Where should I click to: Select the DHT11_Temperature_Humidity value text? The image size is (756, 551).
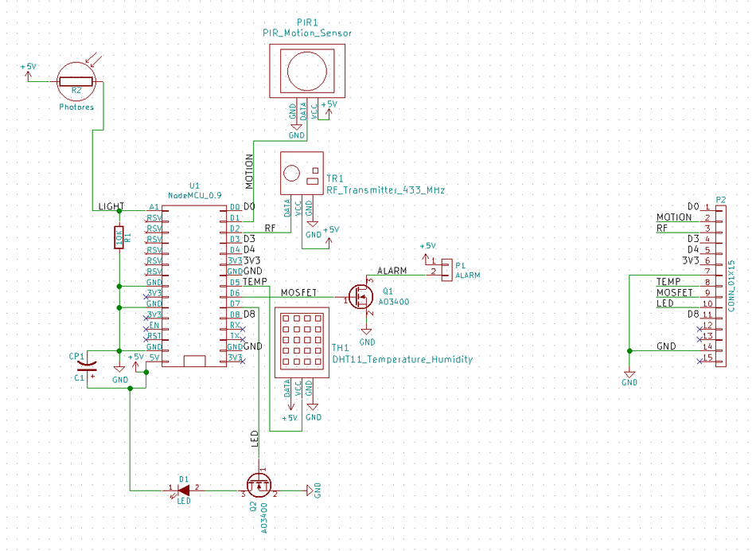click(402, 359)
